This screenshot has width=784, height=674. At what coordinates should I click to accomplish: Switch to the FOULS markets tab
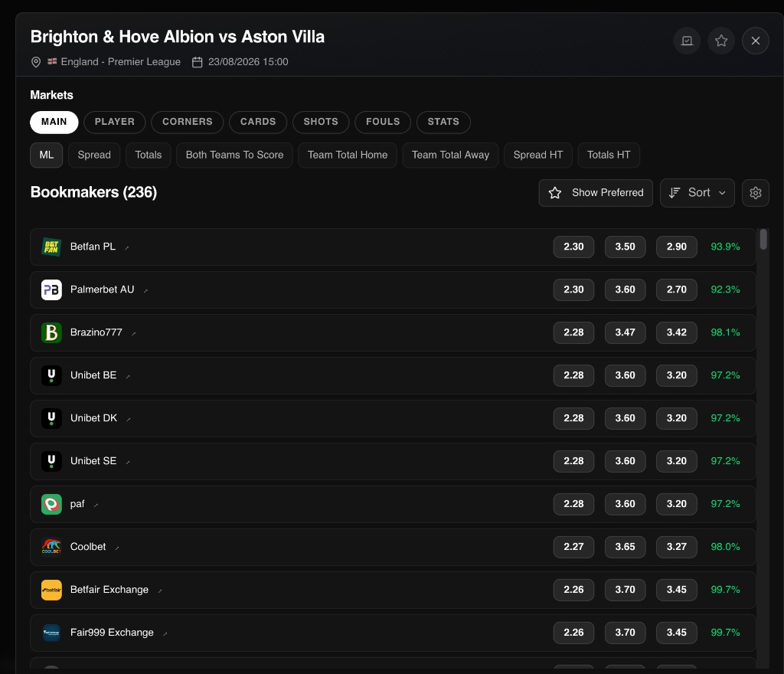click(x=383, y=122)
